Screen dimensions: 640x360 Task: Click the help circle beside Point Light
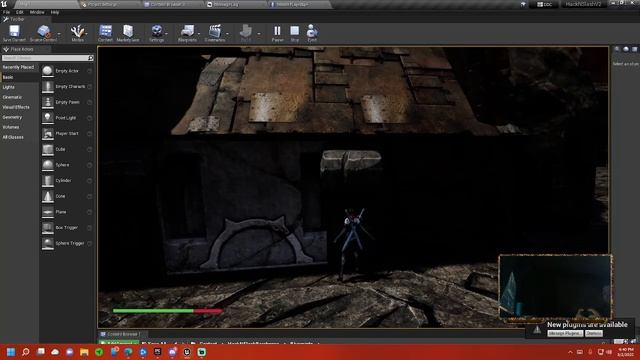89,118
